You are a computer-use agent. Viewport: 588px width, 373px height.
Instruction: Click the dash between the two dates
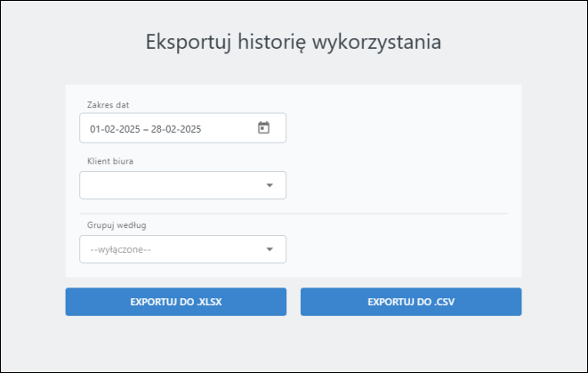(146, 129)
